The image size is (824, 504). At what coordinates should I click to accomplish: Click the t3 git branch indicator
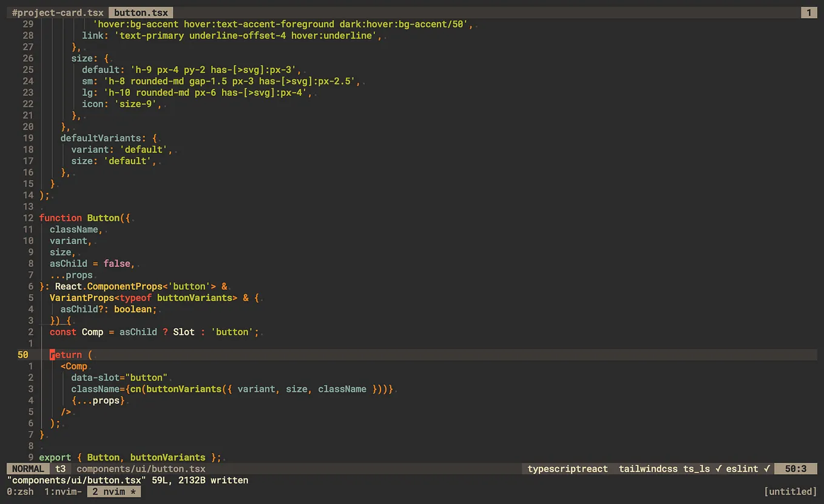(x=60, y=468)
